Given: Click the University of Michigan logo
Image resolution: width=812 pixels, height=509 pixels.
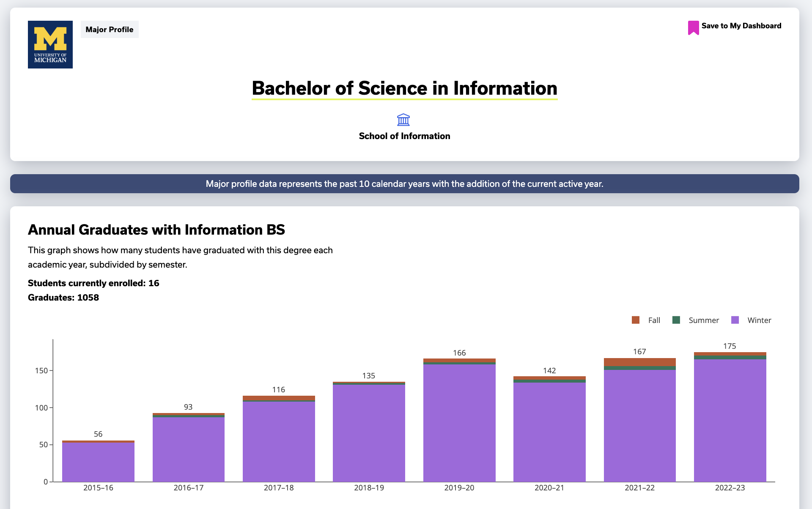Looking at the screenshot, I should [x=50, y=44].
